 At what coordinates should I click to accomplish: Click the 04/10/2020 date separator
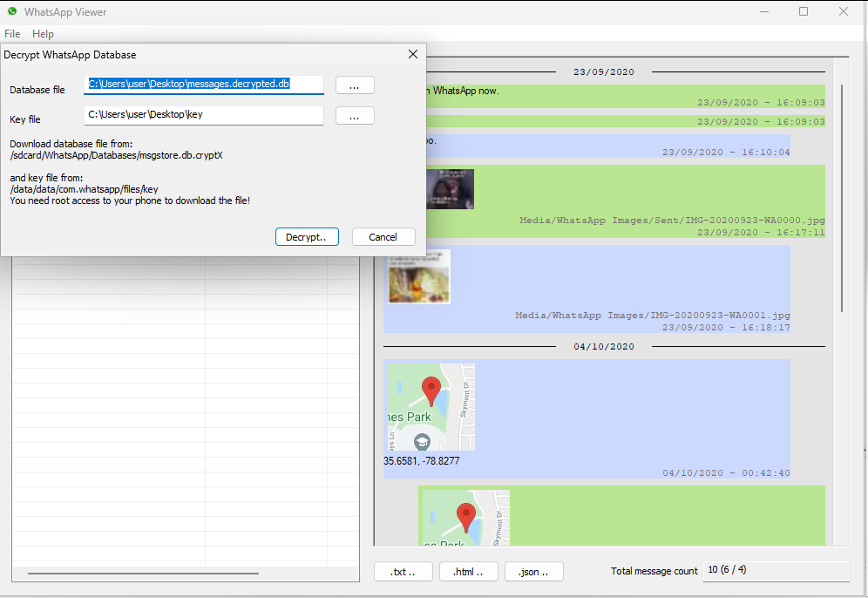click(x=604, y=347)
